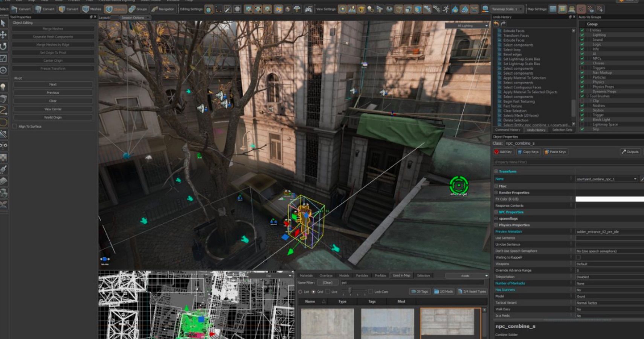Toggle the NPCs vis group checkbox
This screenshot has height=339, width=644.
click(582, 58)
